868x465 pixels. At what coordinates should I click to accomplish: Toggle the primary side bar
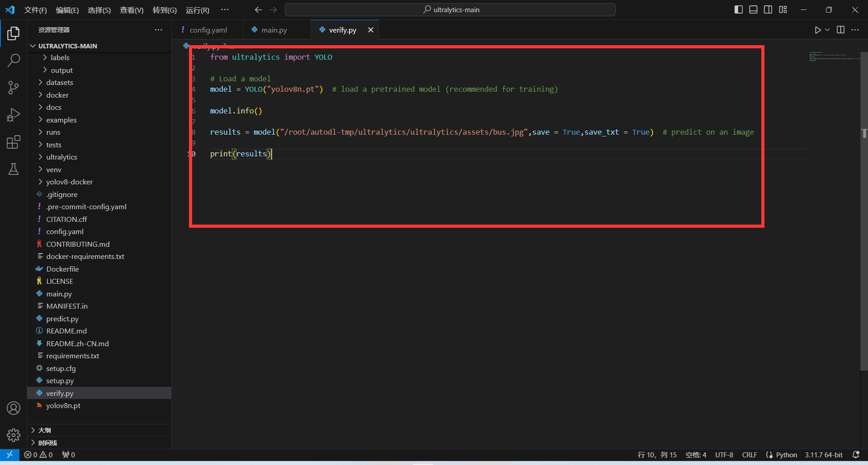(739, 9)
